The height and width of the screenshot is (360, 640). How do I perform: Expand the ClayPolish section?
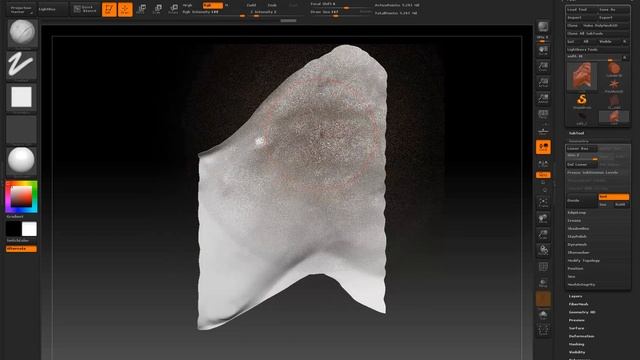pos(577,236)
